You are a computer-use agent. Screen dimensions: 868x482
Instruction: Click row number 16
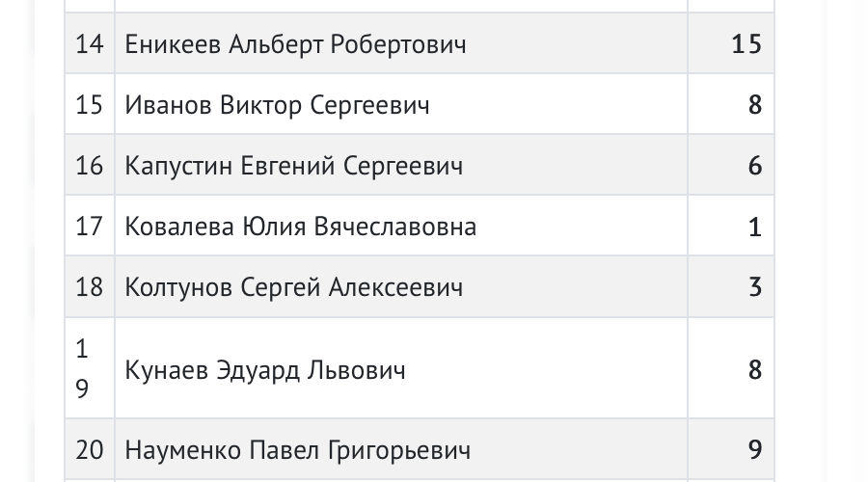coord(89,166)
